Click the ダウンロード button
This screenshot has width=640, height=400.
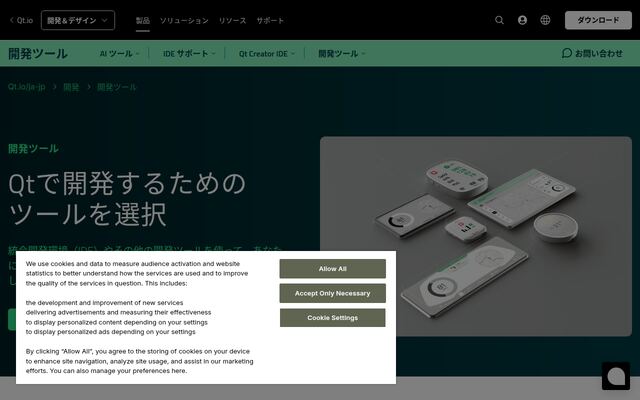click(598, 20)
